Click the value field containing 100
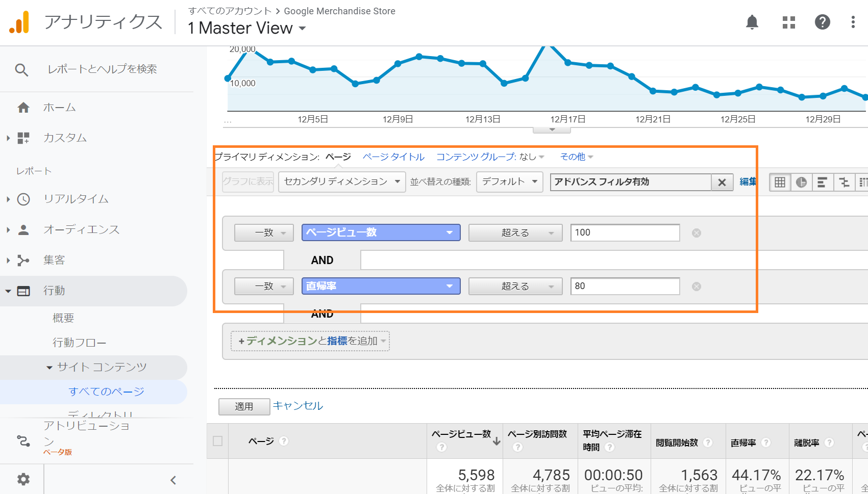The image size is (868, 494). pos(625,232)
